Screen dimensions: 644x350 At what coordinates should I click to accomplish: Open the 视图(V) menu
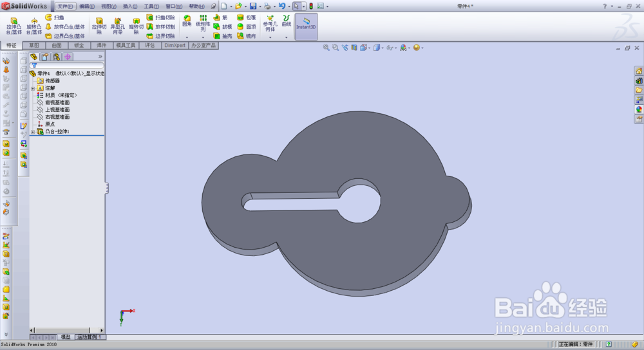(108, 6)
